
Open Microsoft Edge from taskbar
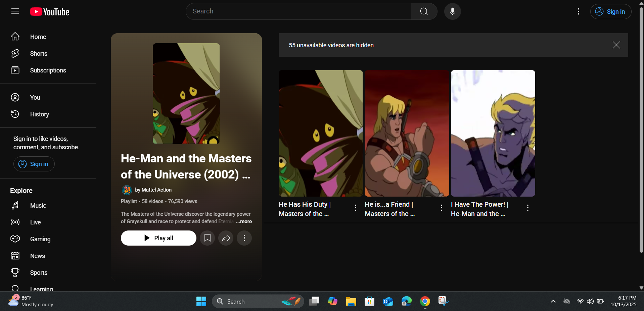pyautogui.click(x=407, y=301)
